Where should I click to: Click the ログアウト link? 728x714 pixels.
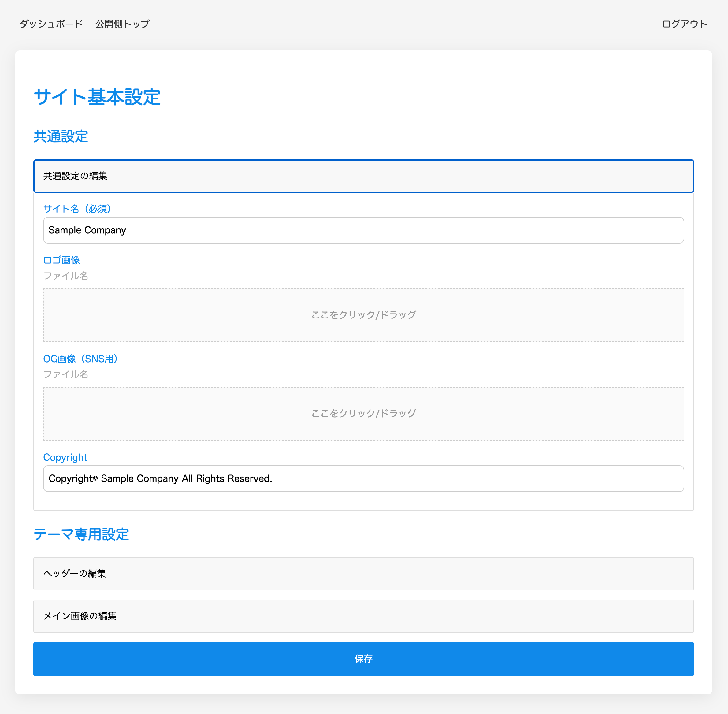pos(684,24)
